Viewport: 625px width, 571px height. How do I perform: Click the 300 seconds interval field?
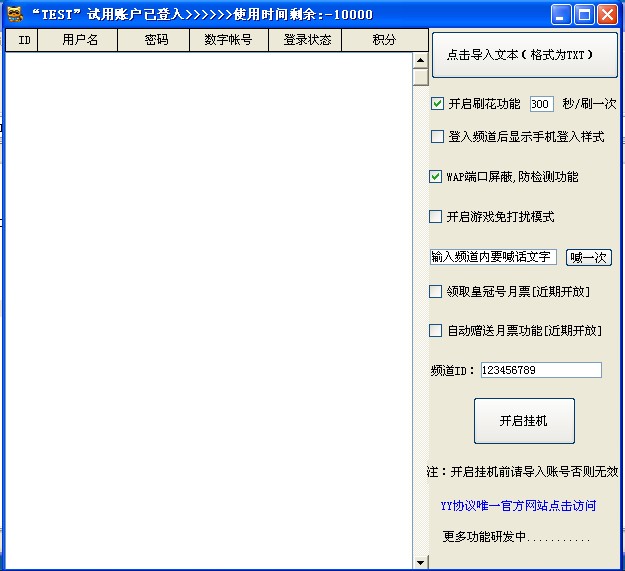[541, 104]
